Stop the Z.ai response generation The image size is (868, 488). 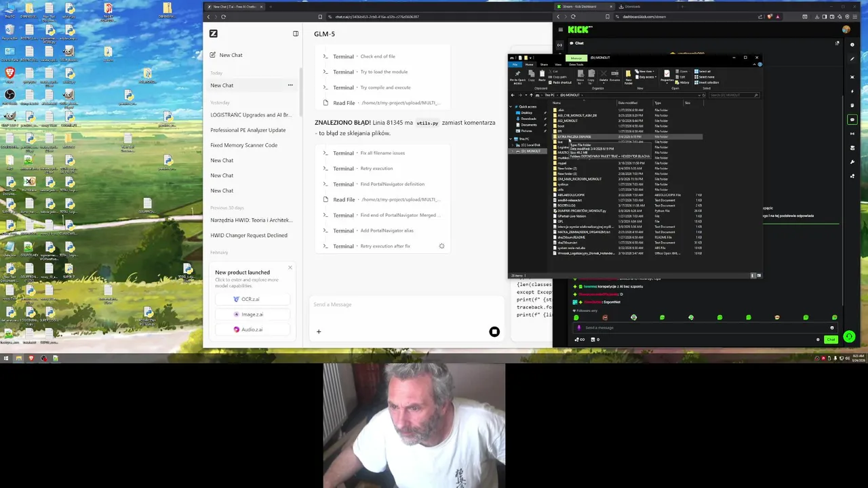pos(494,331)
